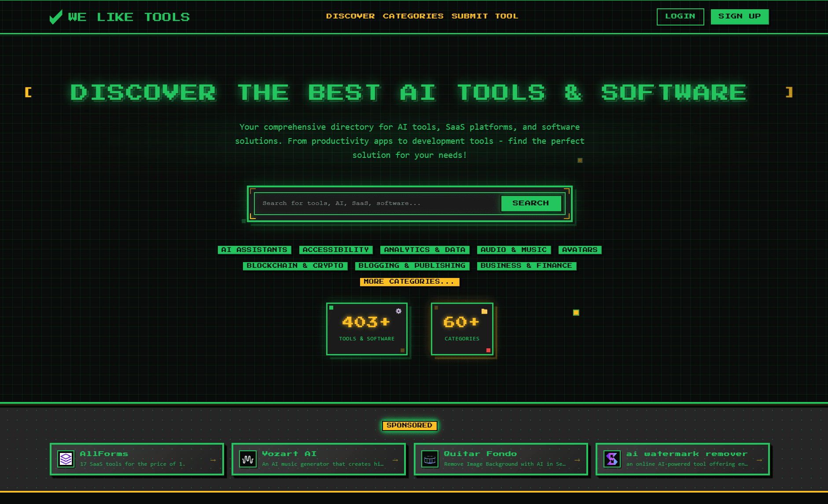Click the folder icon on the 60+ categories card
Viewport: 828px width, 504px height.
(x=485, y=310)
